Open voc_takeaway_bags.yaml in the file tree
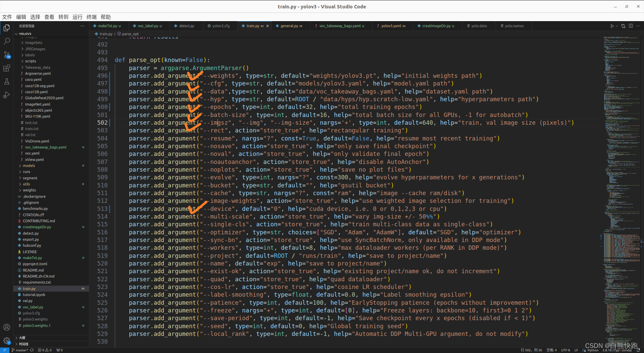Screen dimensions: 644x353 [x=51, y=147]
